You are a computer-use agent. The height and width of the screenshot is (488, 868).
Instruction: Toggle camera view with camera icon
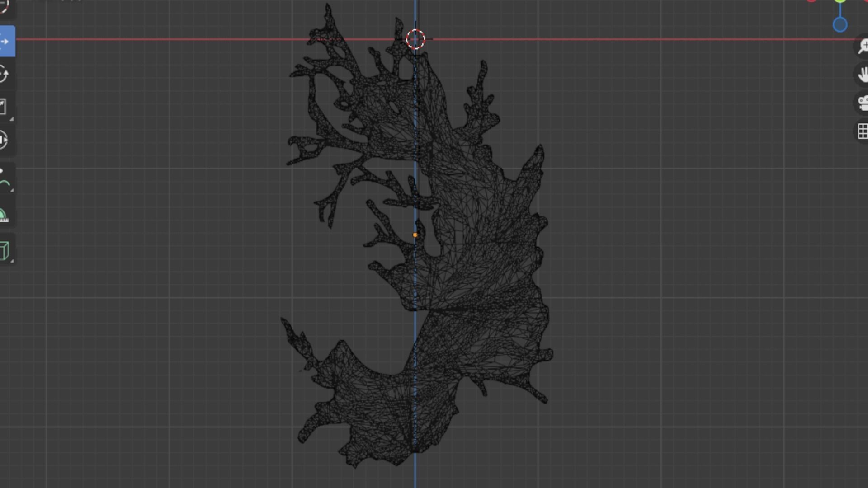coord(863,103)
